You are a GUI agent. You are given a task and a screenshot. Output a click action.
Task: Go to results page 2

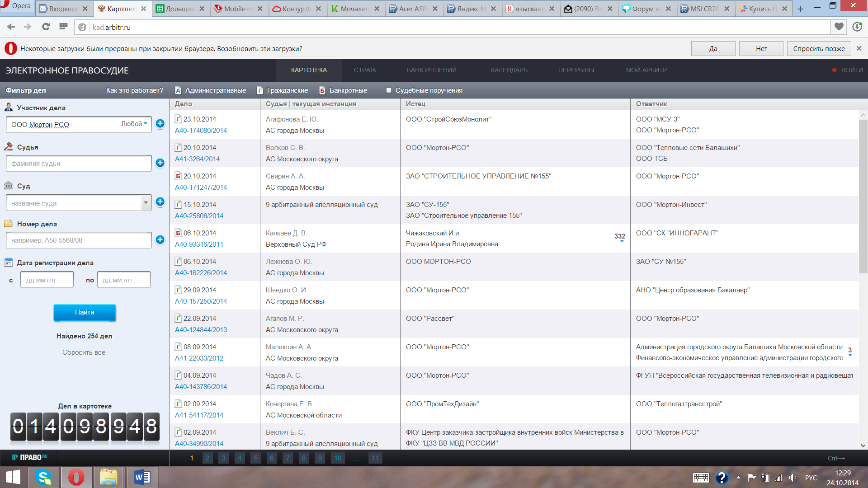pos(208,458)
